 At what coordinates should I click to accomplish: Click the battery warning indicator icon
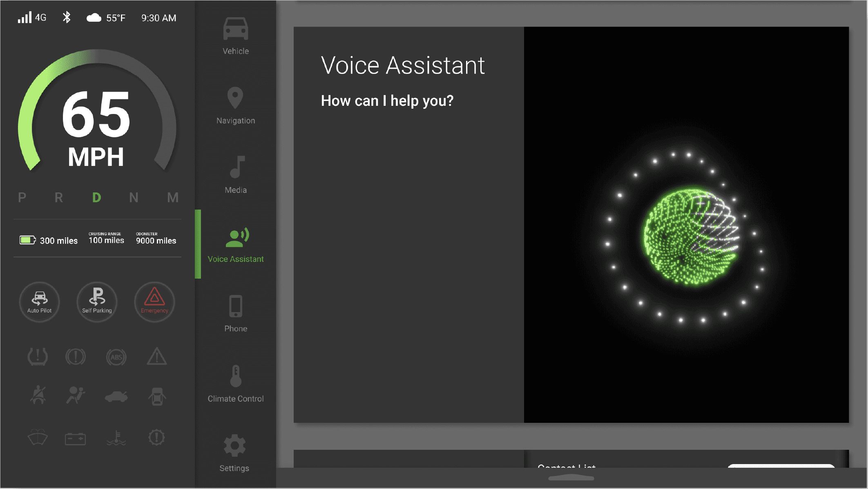click(75, 439)
